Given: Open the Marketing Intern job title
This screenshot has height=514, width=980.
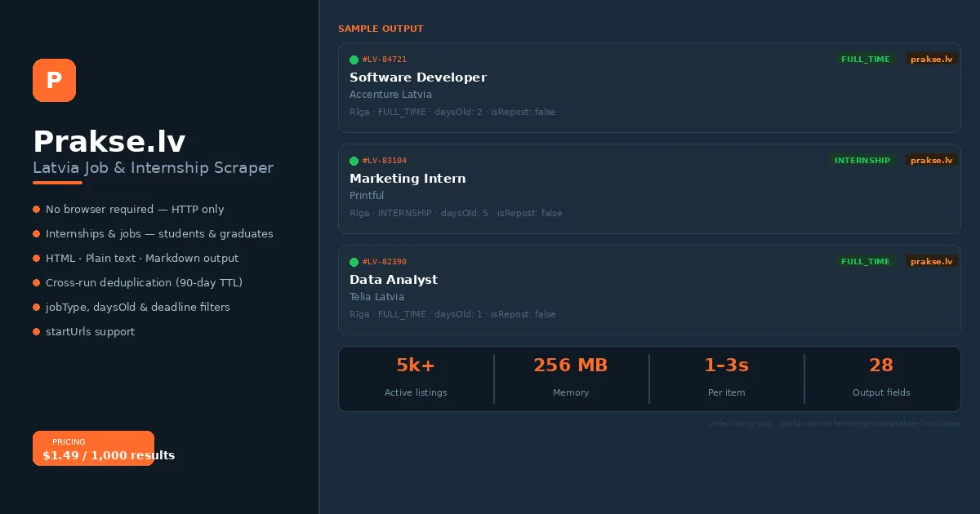Looking at the screenshot, I should pos(408,179).
